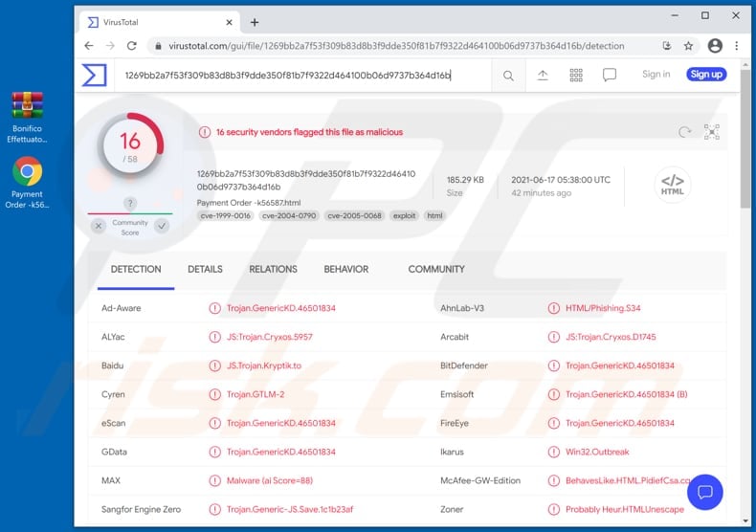
Task: Vote up with community check mark
Action: [162, 226]
